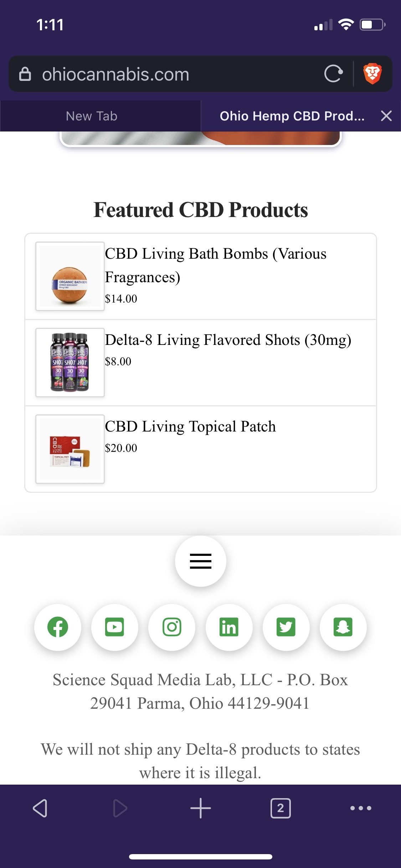Open the YouTube social link

pyautogui.click(x=115, y=627)
